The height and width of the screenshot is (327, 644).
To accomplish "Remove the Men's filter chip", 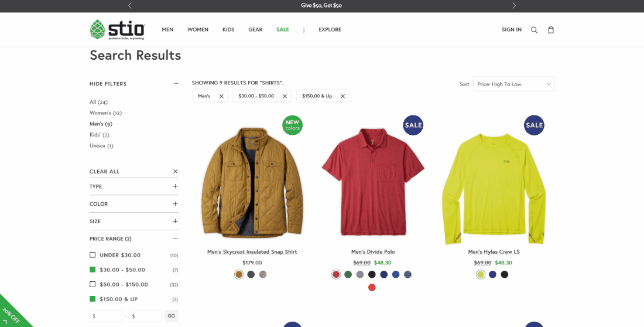I will point(221,96).
